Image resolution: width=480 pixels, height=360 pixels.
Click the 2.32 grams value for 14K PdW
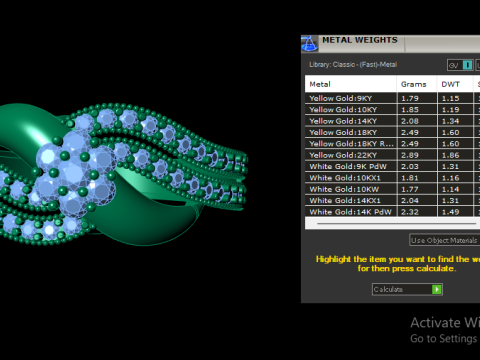410,212
